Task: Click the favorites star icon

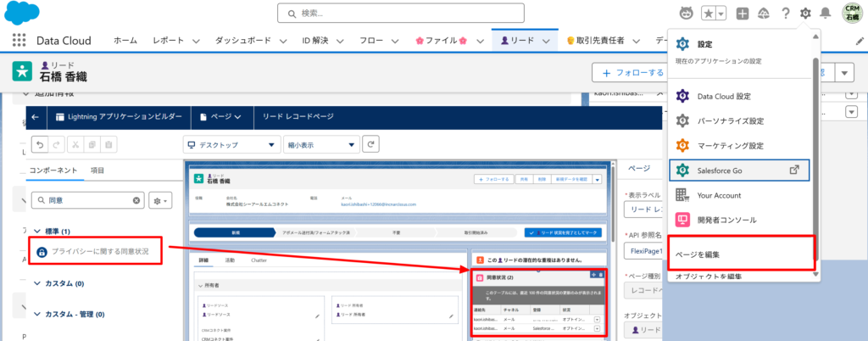Action: (709, 14)
